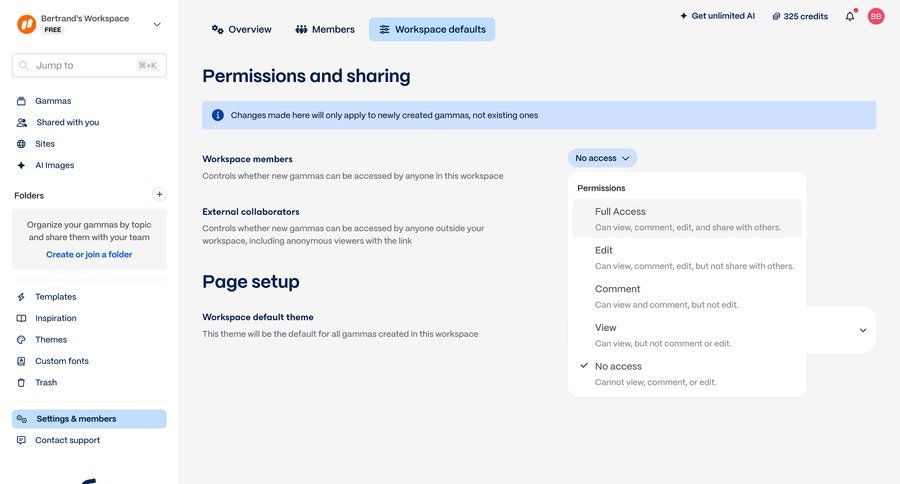Click the Folders section heading
This screenshot has width=900, height=484.
[x=29, y=195]
